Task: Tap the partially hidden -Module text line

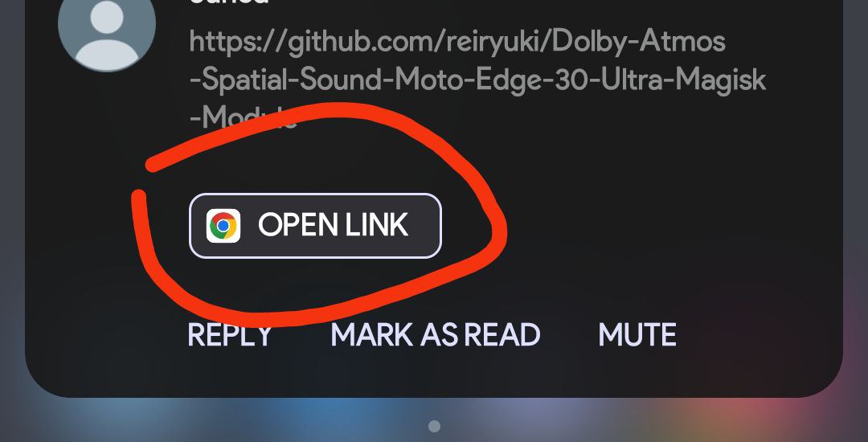Action: click(244, 117)
